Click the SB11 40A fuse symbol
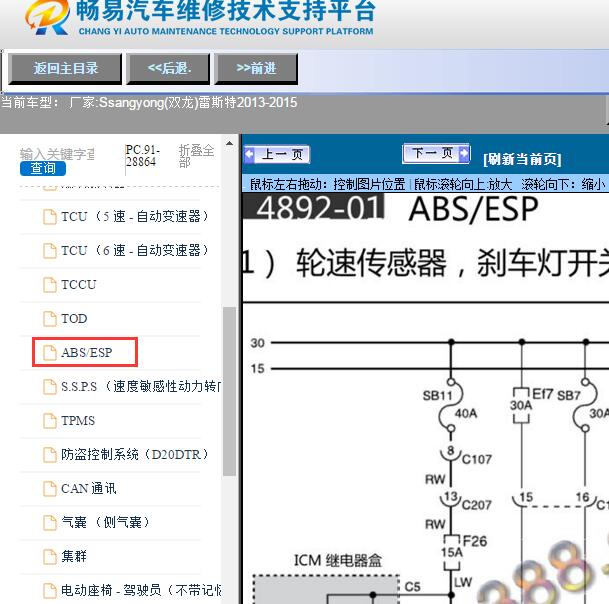The width and height of the screenshot is (609, 604). (451, 405)
